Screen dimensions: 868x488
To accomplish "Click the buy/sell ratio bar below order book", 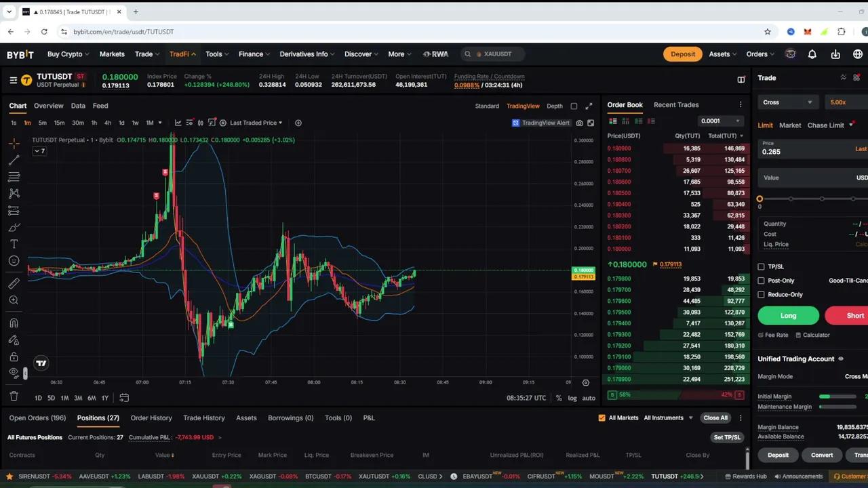I will (676, 395).
